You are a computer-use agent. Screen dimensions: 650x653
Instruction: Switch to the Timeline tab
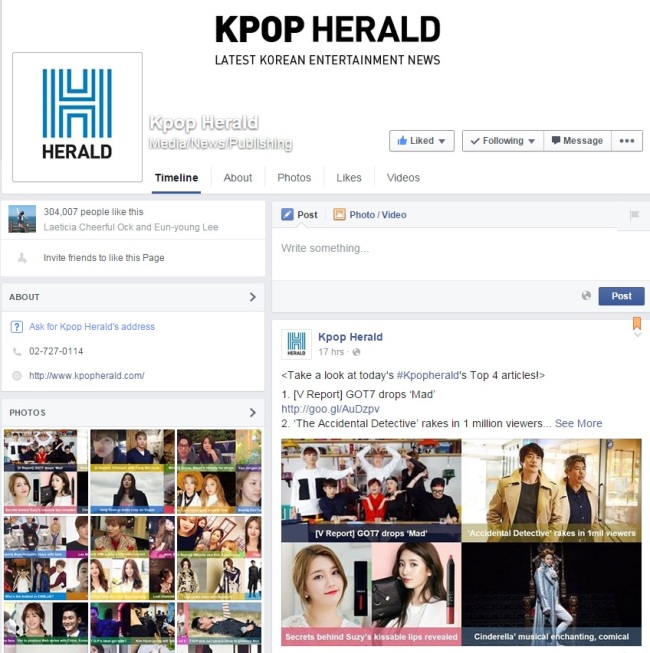(176, 178)
